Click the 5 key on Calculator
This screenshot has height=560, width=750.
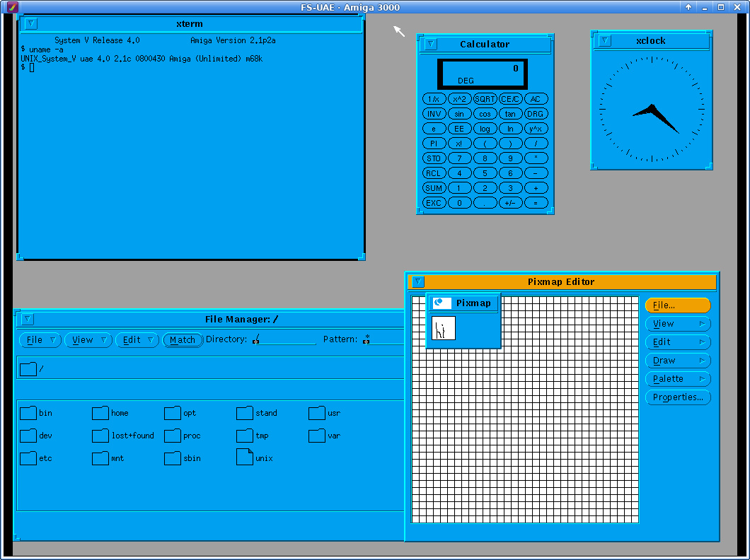tap(485, 173)
